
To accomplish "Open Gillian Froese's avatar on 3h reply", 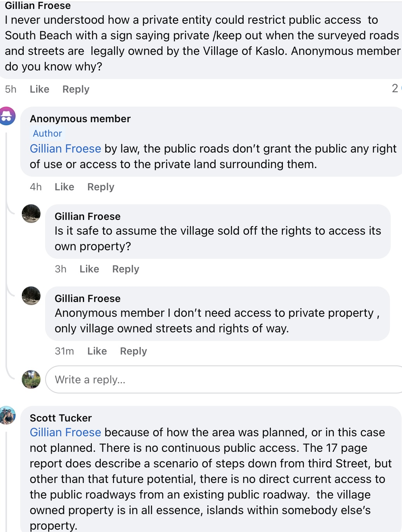I will tap(31, 214).
